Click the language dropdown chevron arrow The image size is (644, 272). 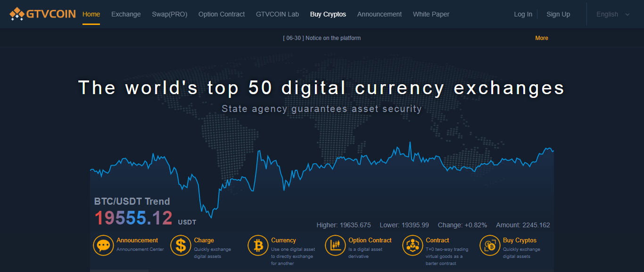[627, 15]
